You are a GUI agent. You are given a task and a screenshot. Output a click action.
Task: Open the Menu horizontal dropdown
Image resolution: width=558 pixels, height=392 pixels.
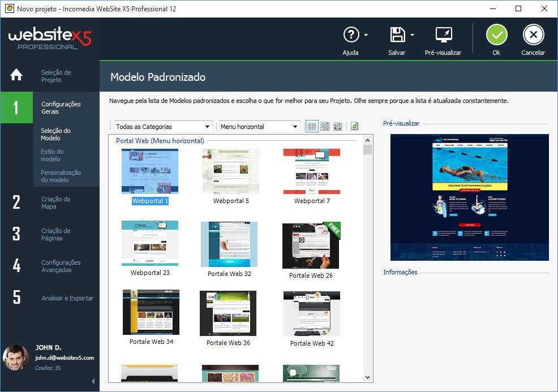point(259,127)
